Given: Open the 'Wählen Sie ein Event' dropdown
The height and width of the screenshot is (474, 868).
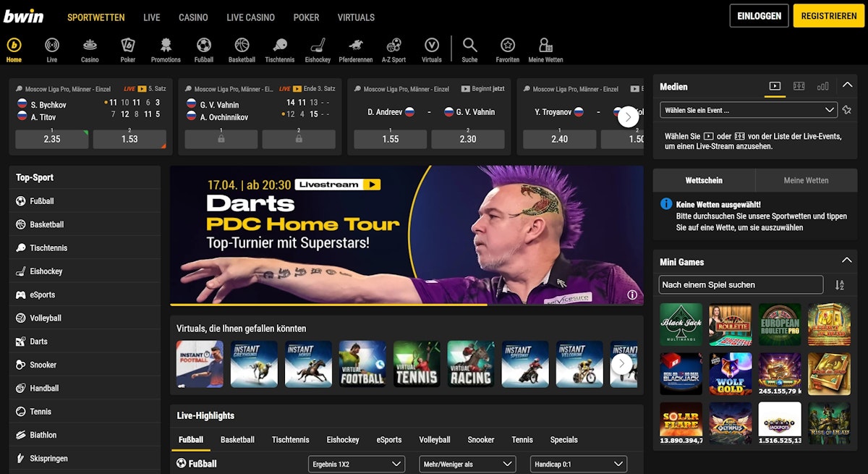Looking at the screenshot, I should [x=749, y=110].
